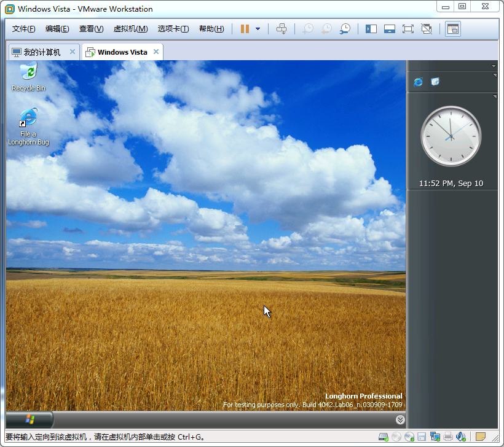Open the power options dropdown arrow
Image resolution: width=504 pixels, height=447 pixels.
pos(258,29)
